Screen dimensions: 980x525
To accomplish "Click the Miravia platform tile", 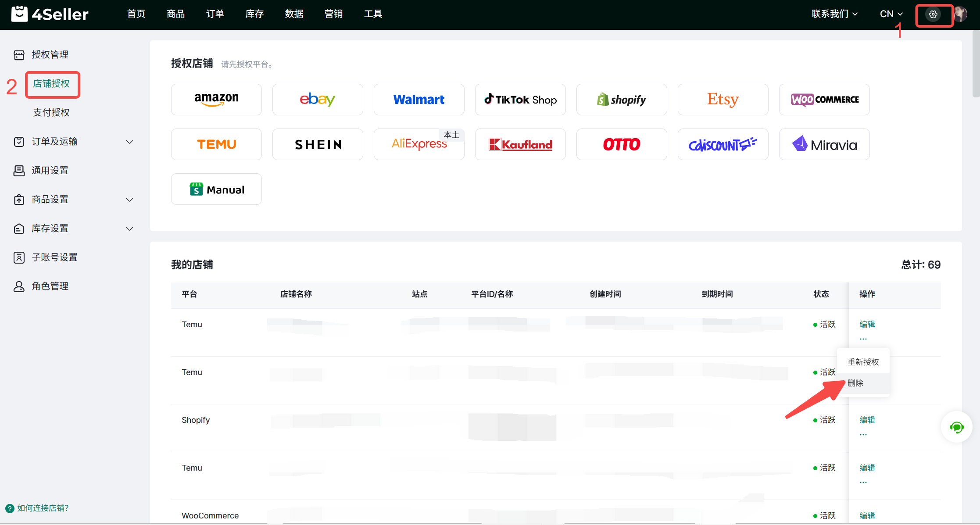I will click(824, 144).
